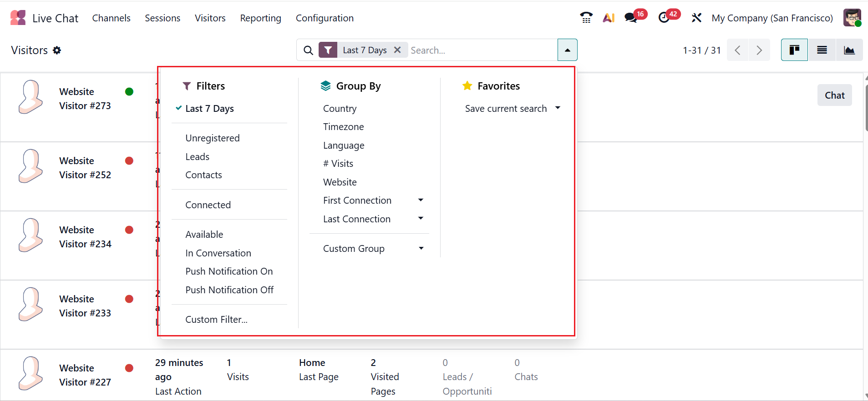This screenshot has height=401, width=868.
Task: Open Custom Filter... option
Action: 216,320
